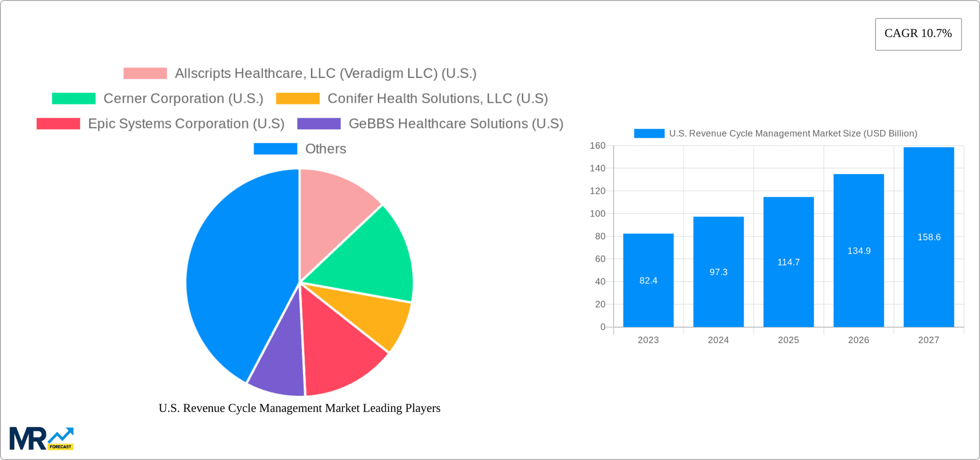Image resolution: width=980 pixels, height=460 pixels.
Task: Select the 2027 axis label
Action: point(929,340)
